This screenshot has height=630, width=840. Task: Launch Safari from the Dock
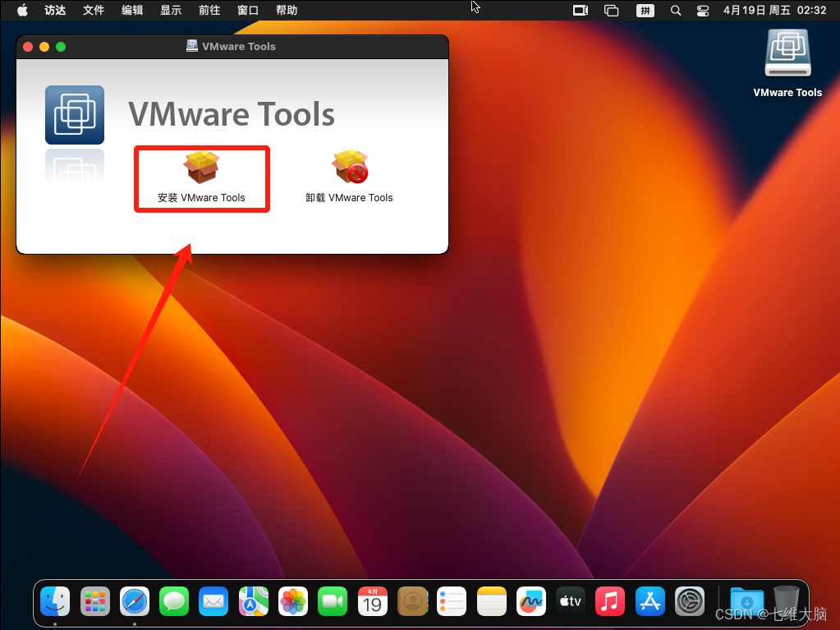(x=135, y=601)
